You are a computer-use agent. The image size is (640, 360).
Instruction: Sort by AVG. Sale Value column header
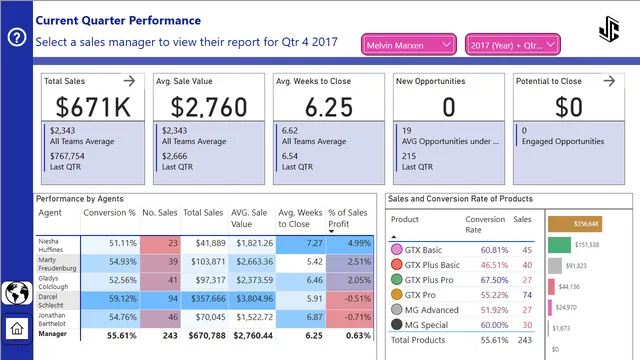coord(249,218)
